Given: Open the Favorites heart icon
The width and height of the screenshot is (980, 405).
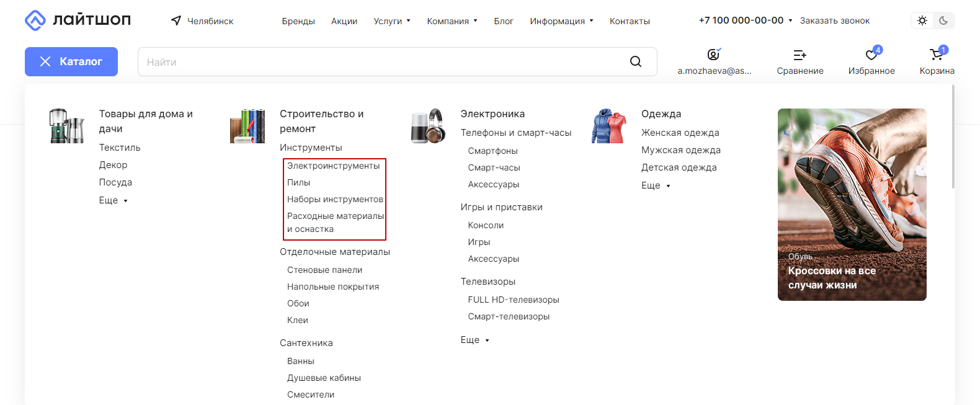Looking at the screenshot, I should click(x=871, y=55).
